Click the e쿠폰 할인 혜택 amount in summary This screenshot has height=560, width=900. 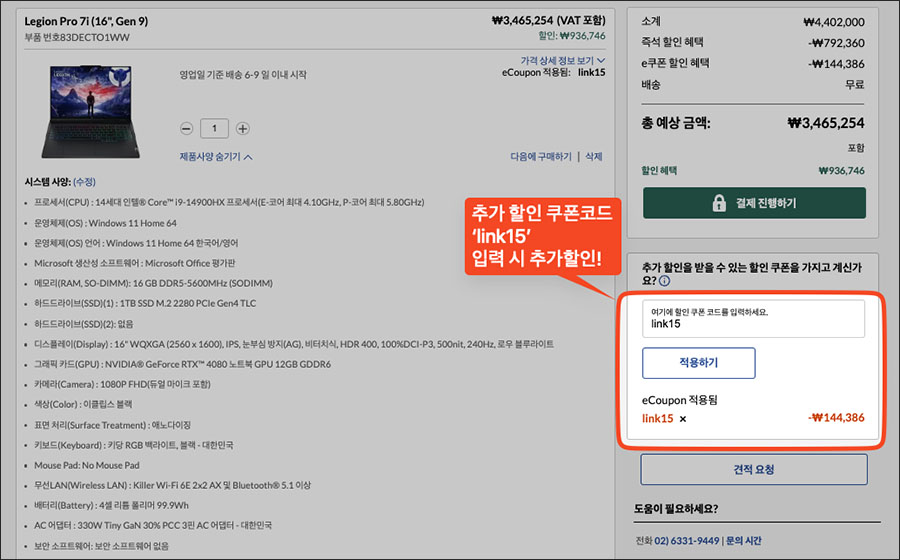836,64
